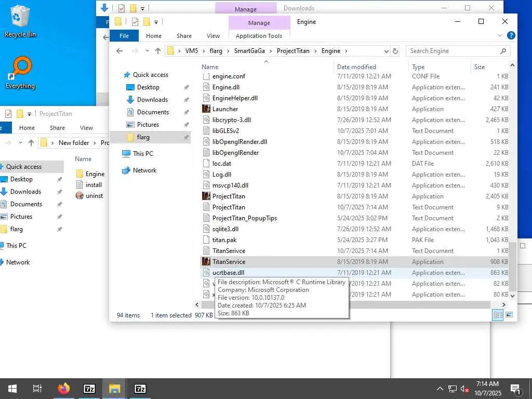Expand breadcrumb chevron after SmartGaGa
Screen dimensions: 532x399
[271, 51]
